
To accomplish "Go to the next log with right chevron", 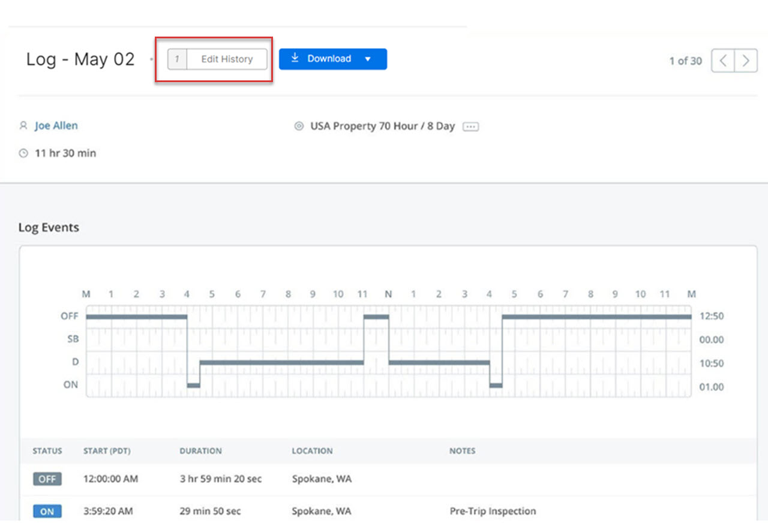I will [746, 61].
